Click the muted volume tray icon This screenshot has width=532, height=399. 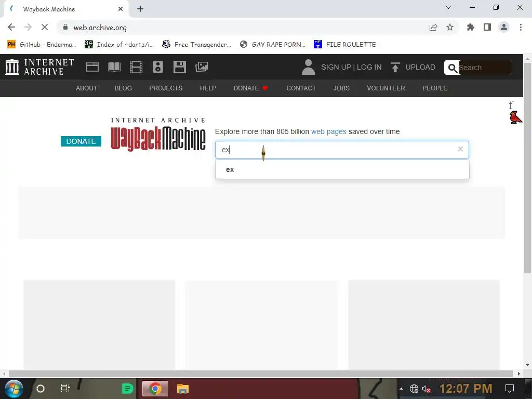pos(426,389)
